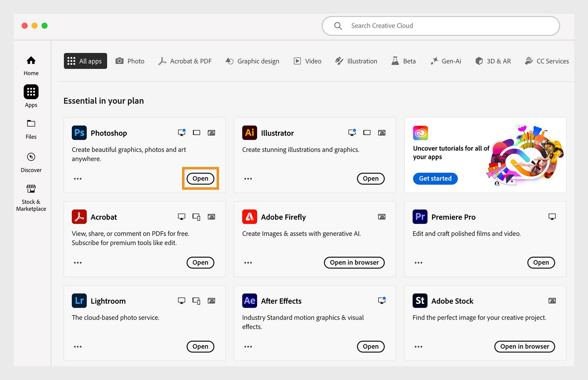Click Acrobat's web platform icon
The height and width of the screenshot is (380, 588).
click(x=211, y=217)
